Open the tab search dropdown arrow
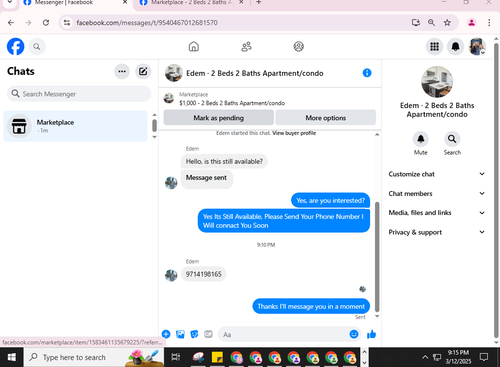 pos(10,2)
